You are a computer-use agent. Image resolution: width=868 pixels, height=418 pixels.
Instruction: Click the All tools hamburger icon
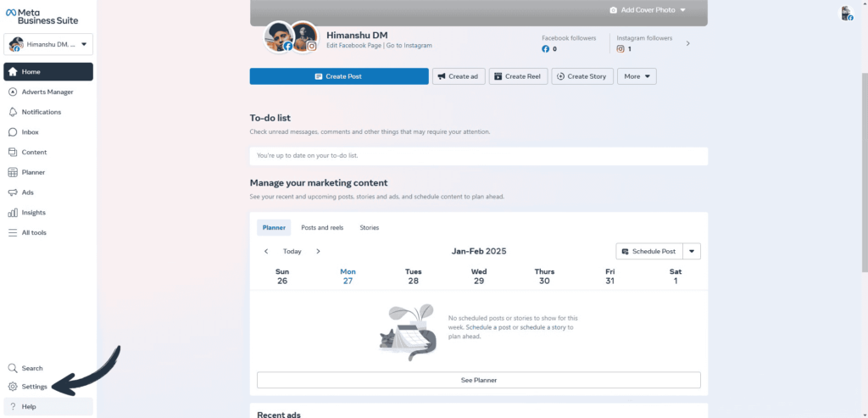point(12,232)
